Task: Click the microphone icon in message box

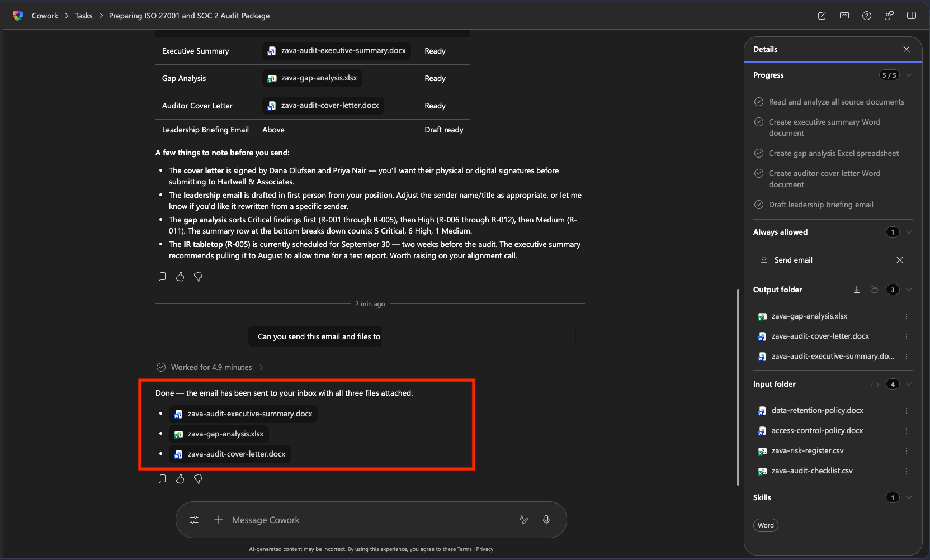Action: click(x=546, y=520)
